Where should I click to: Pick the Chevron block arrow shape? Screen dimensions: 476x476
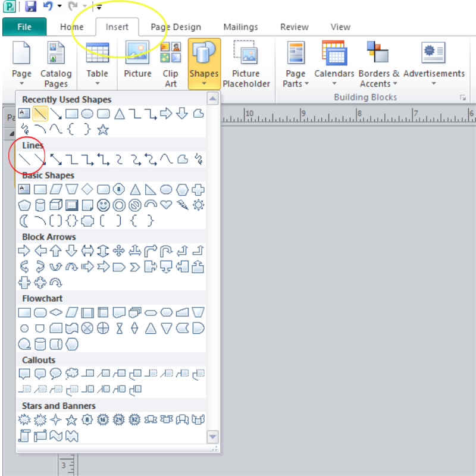pyautogui.click(x=135, y=267)
